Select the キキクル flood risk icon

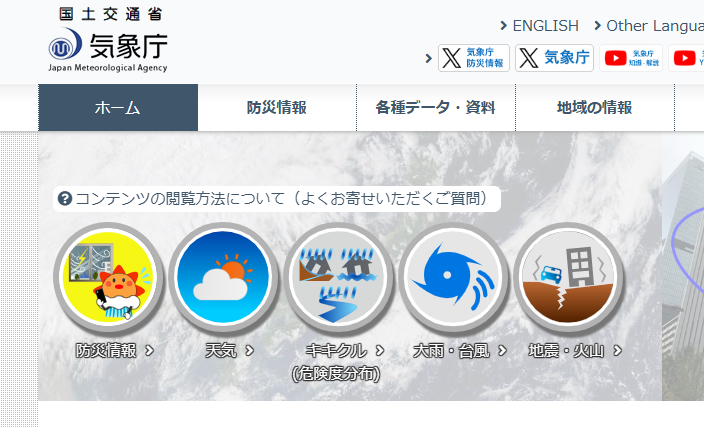338,277
